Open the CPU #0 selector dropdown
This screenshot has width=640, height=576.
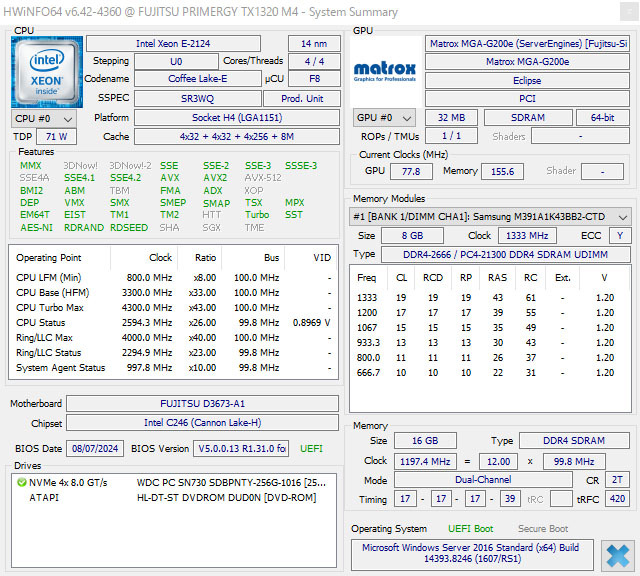point(44,119)
